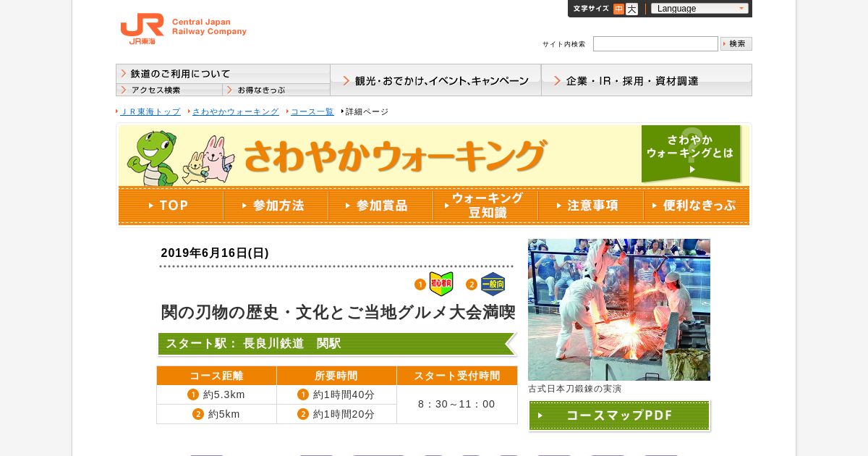Set text size to 中 (medium)
The width and height of the screenshot is (868, 456).
pos(618,9)
